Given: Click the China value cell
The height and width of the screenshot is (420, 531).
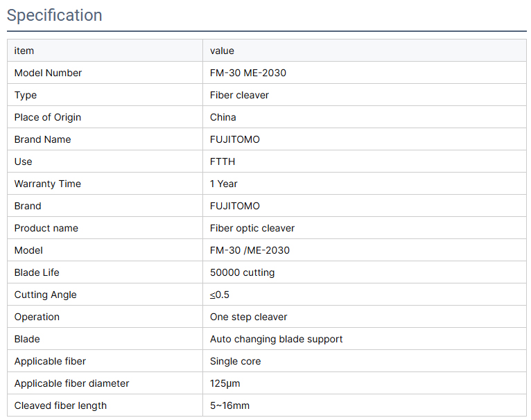Looking at the screenshot, I should [223, 117].
